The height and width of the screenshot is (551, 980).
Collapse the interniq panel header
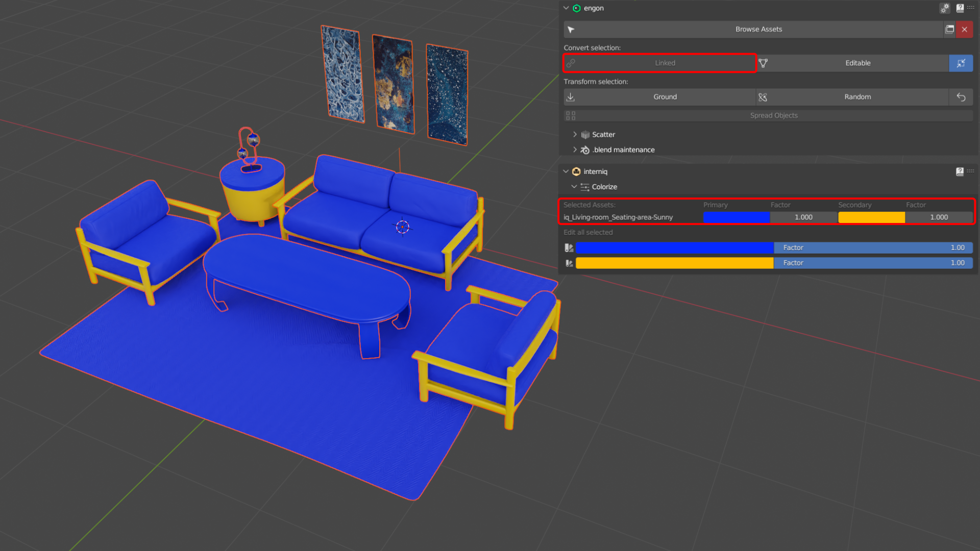pyautogui.click(x=566, y=171)
